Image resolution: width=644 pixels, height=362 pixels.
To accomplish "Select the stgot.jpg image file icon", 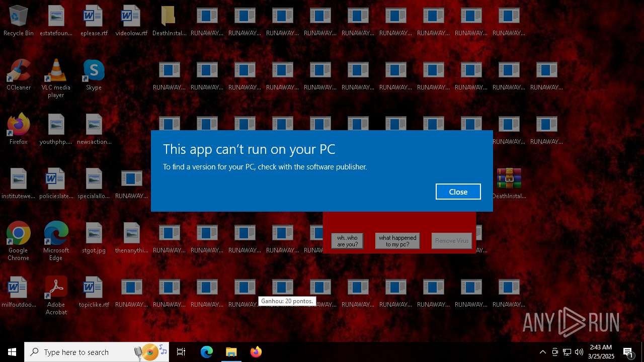I will tap(94, 238).
